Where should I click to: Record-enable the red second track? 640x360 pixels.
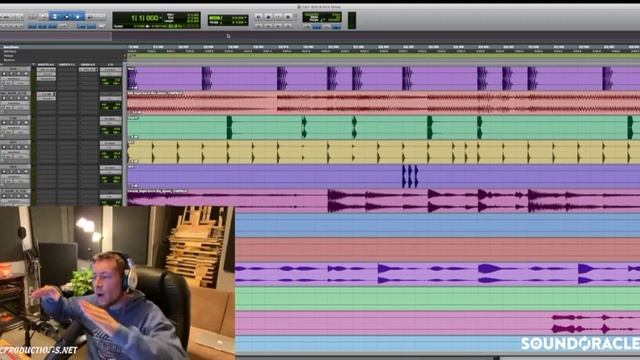point(4,98)
